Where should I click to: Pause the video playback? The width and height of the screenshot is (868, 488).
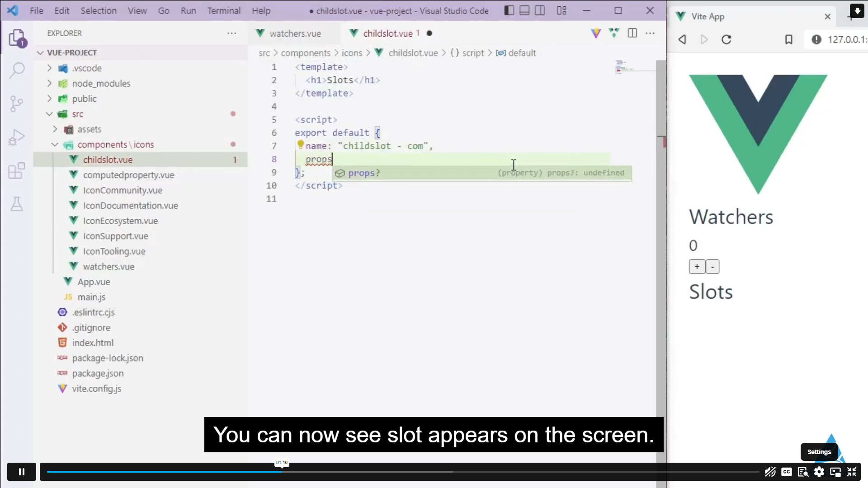(21, 471)
